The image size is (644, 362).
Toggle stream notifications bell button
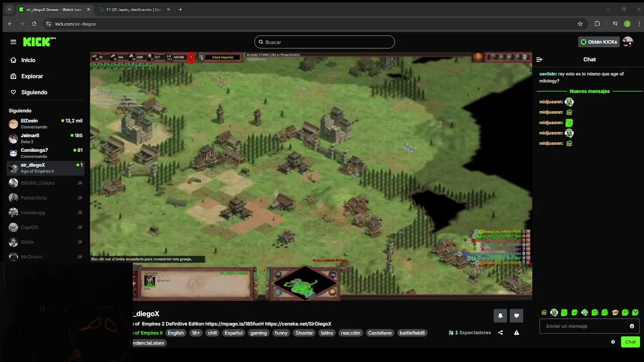500,315
